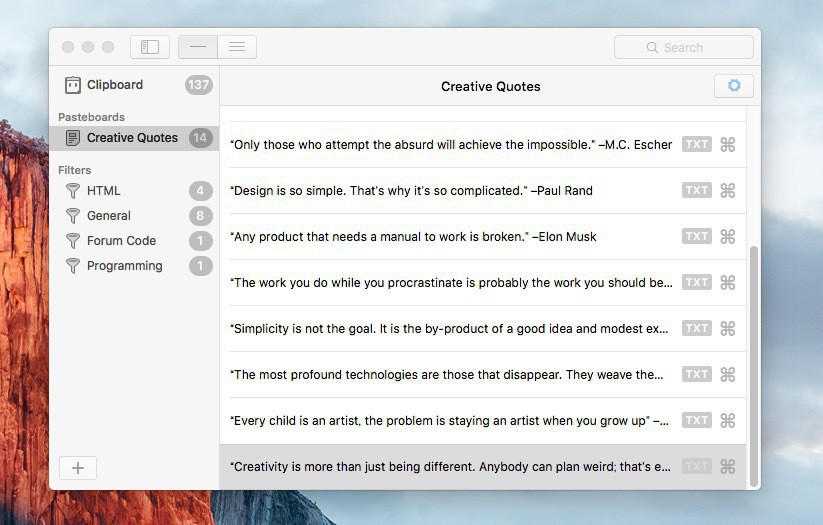
Task: Select the profound technologies quote
Action: [x=483, y=375]
